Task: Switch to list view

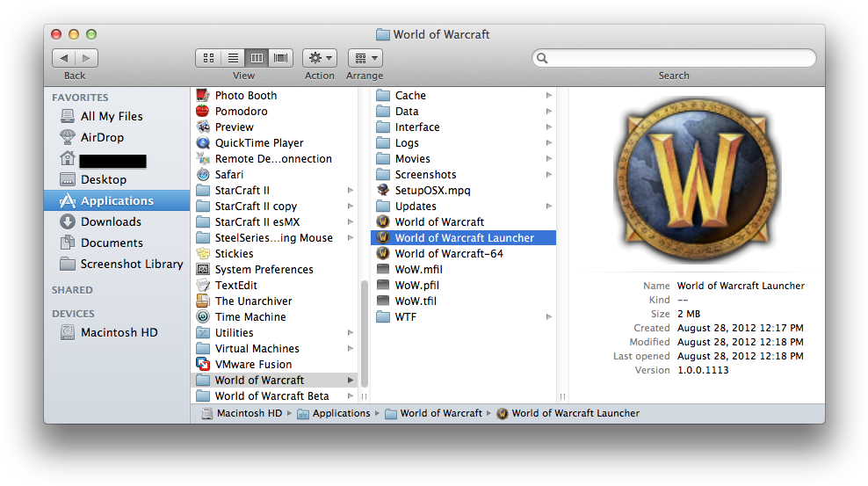Action: tap(233, 58)
